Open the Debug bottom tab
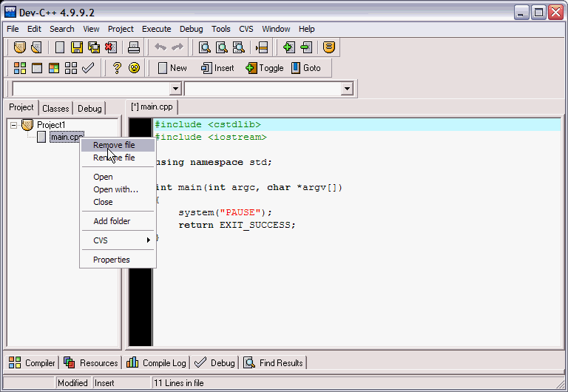Viewport: 568px width, 392px height. tap(214, 362)
